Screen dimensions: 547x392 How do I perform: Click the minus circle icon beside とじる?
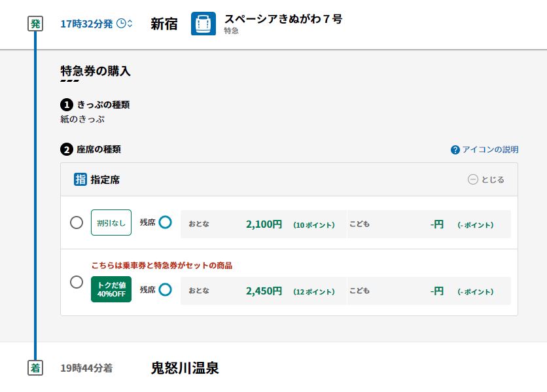472,179
